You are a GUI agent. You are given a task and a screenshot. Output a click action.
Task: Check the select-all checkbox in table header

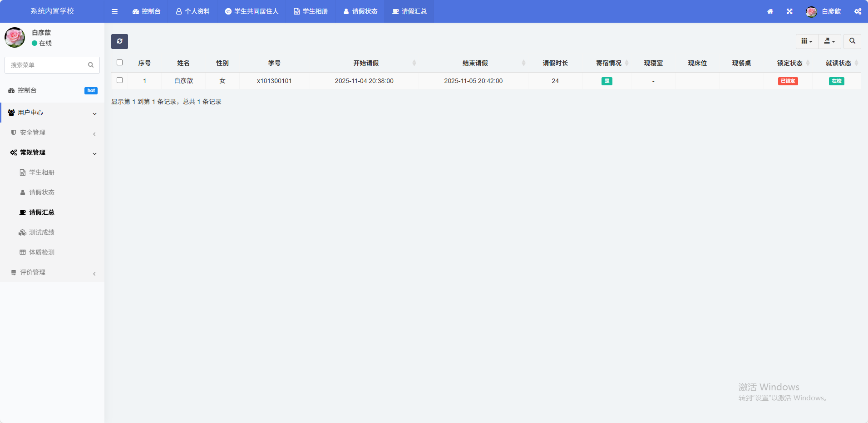(x=119, y=63)
